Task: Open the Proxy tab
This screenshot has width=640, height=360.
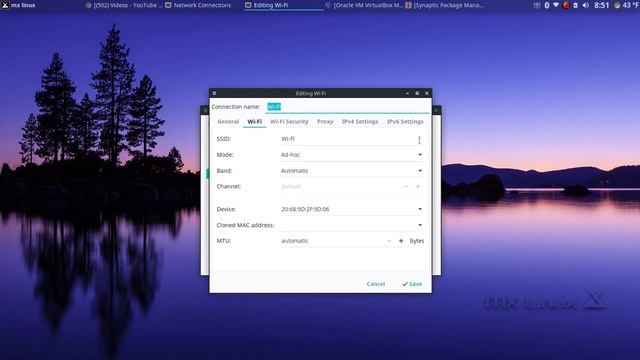Action: tap(325, 122)
